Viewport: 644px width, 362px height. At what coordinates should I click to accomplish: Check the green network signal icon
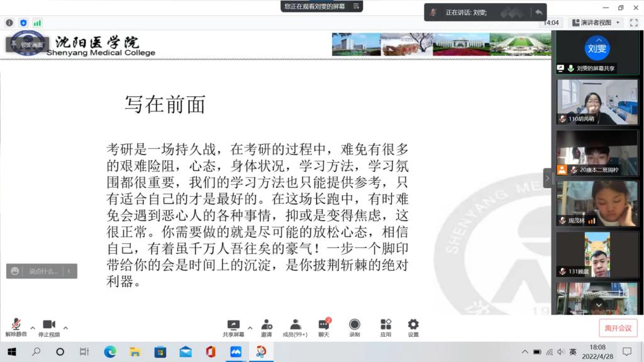point(38,23)
